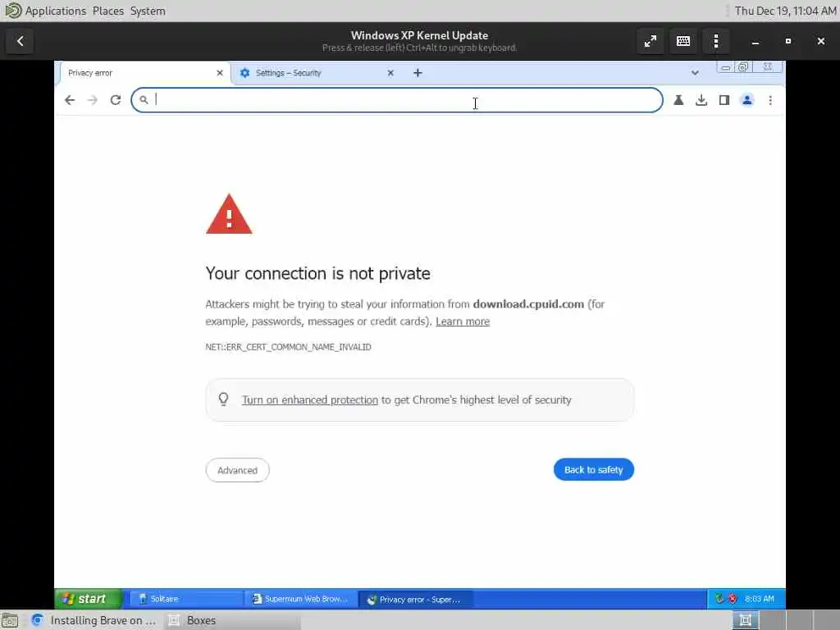Open the Applications menu
This screenshot has height=630, width=840.
(x=55, y=11)
